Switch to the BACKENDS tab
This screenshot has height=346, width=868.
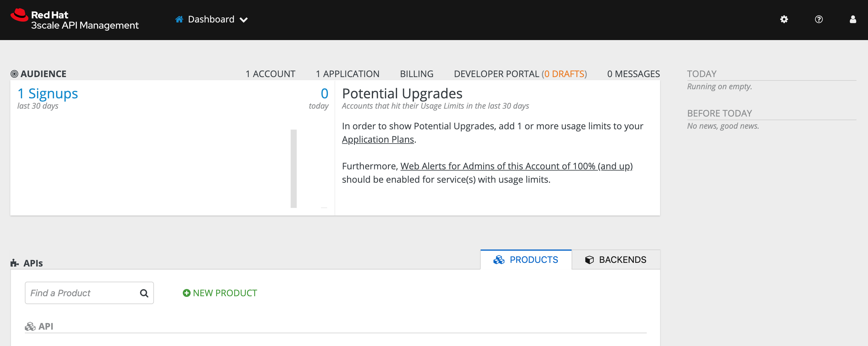click(x=616, y=259)
